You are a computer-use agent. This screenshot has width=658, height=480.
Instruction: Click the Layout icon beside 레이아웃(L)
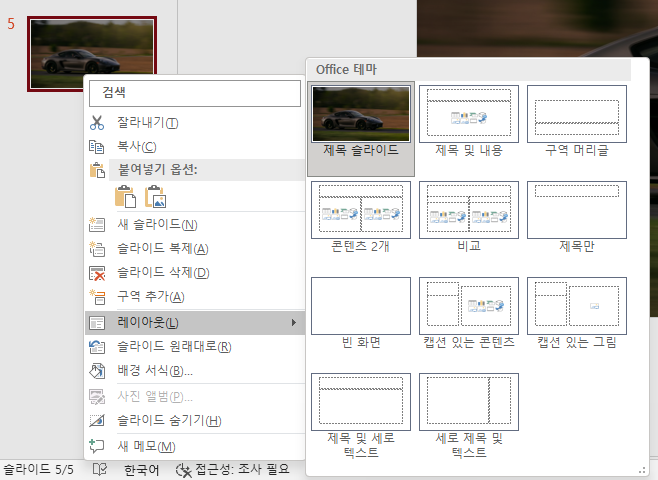pyautogui.click(x=97, y=323)
